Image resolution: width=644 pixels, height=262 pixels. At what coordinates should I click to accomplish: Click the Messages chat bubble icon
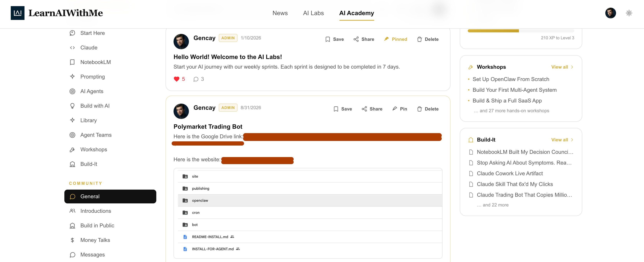[x=72, y=255]
